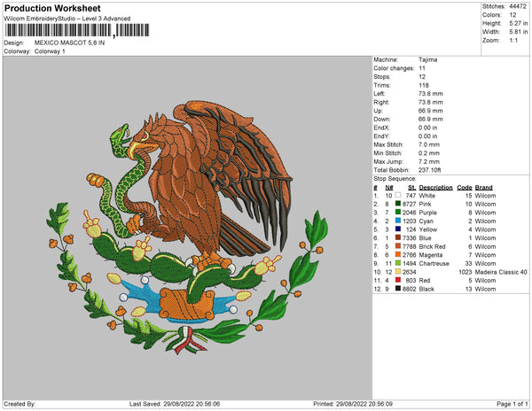Pick the blue swatch for thread 1203 Cyan

point(398,221)
